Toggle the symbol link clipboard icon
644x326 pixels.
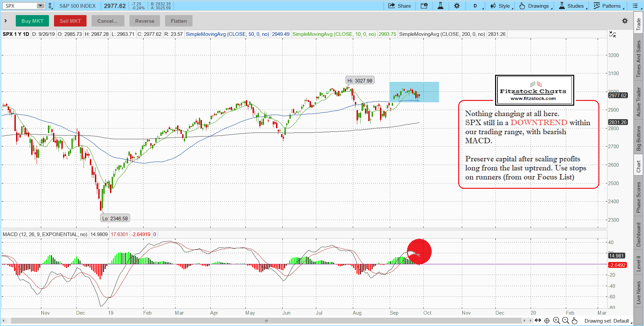coord(50,6)
